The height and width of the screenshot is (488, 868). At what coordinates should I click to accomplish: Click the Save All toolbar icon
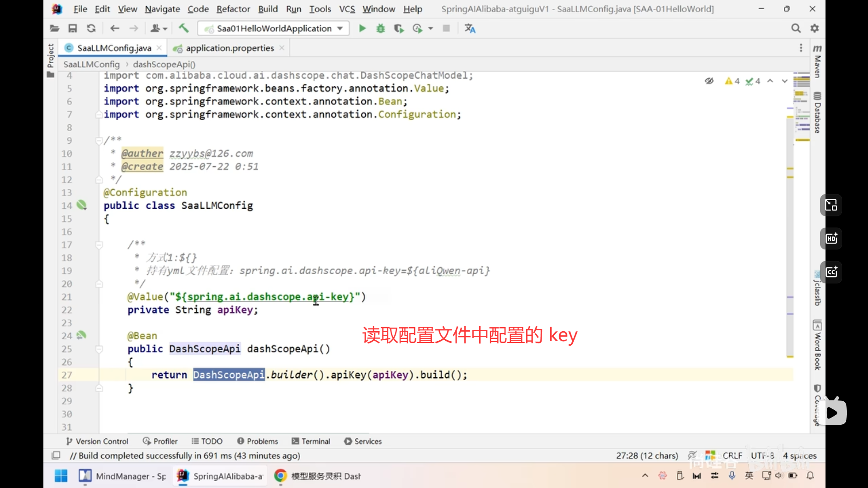click(72, 28)
